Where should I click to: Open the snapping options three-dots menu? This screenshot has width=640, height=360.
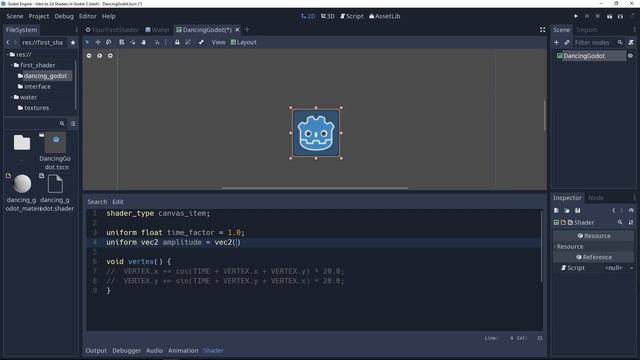(x=166, y=42)
